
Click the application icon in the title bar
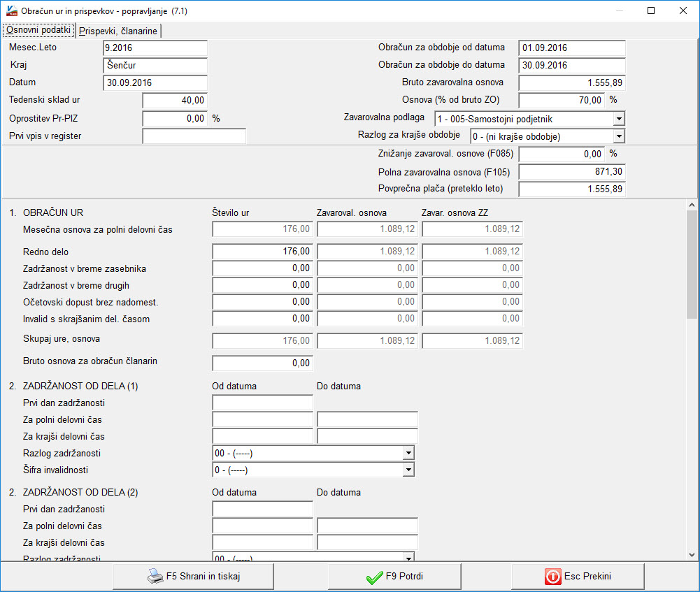[11, 10]
